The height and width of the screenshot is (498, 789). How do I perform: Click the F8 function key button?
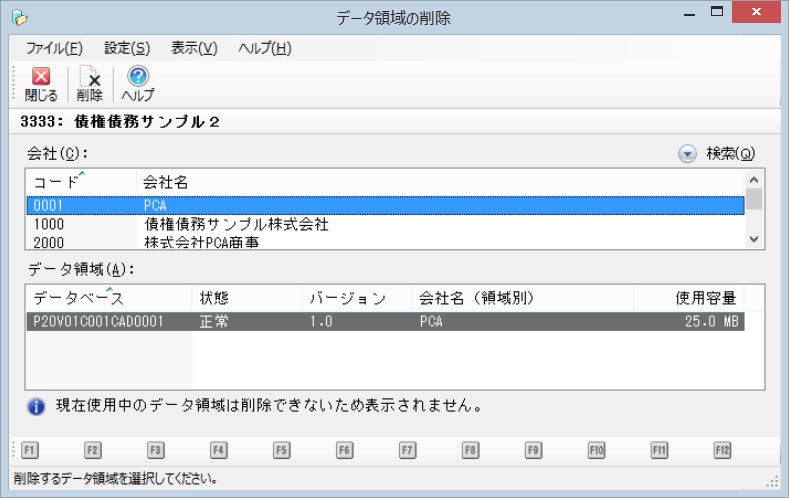pos(470,450)
